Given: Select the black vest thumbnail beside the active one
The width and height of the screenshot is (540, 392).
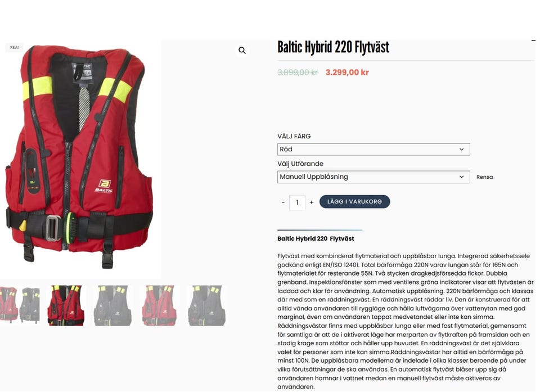Looking at the screenshot, I should click(x=112, y=305).
